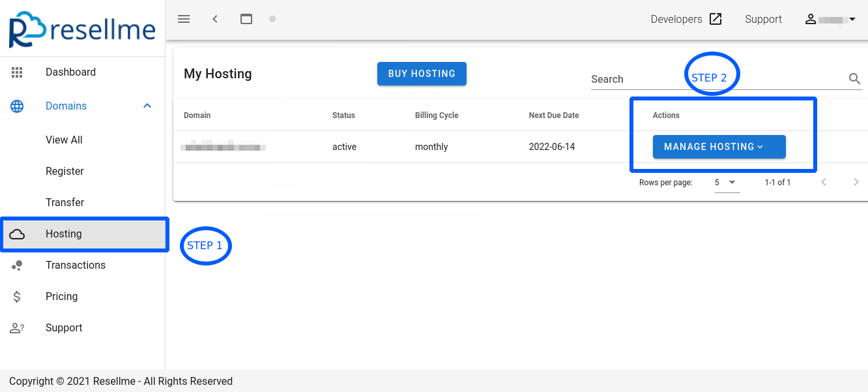Open Support in the sidebar
This screenshot has width=868, height=392.
click(64, 328)
